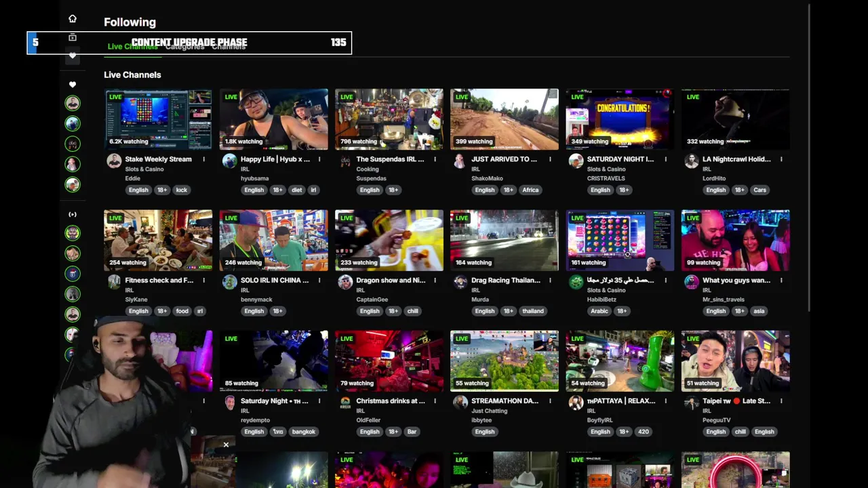Open options for STREAMATHON DA stream
This screenshot has width=868, height=488.
(550, 401)
